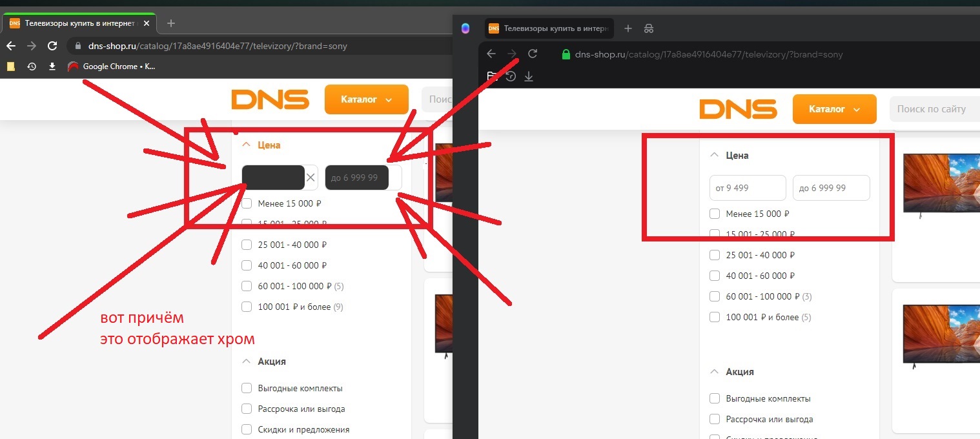980x439 pixels.
Task: Check Выгодные комплекты in right window
Action: coord(714,398)
